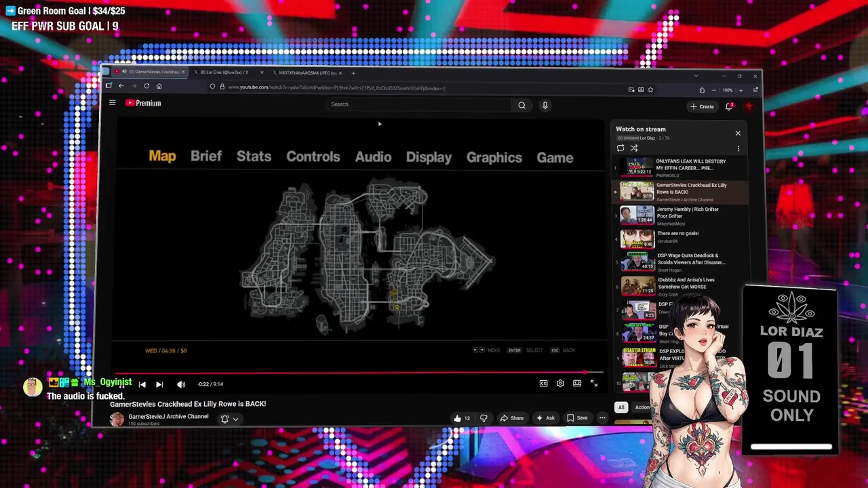Open the GamerStevieJ Archive Channel link
Image resolution: width=868 pixels, height=488 pixels.
(x=168, y=417)
